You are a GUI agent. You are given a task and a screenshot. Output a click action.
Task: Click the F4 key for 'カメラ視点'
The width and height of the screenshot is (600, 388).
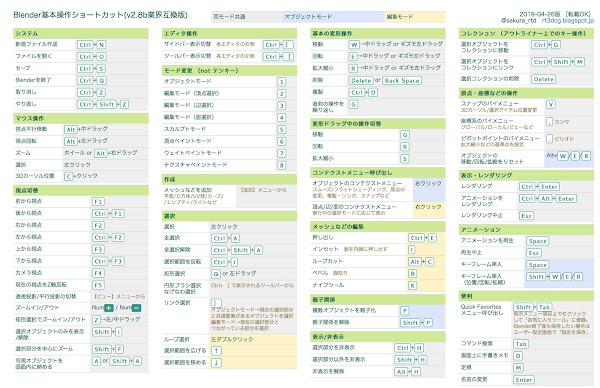point(98,273)
